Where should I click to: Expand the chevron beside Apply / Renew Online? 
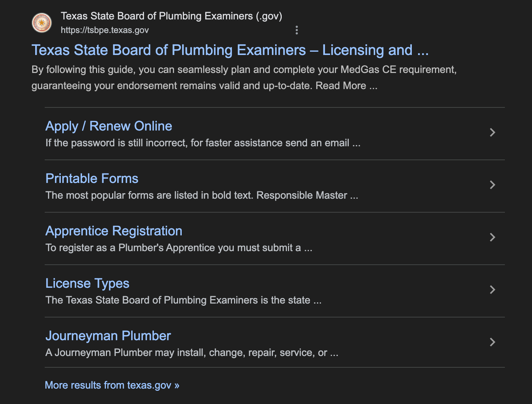(x=493, y=133)
